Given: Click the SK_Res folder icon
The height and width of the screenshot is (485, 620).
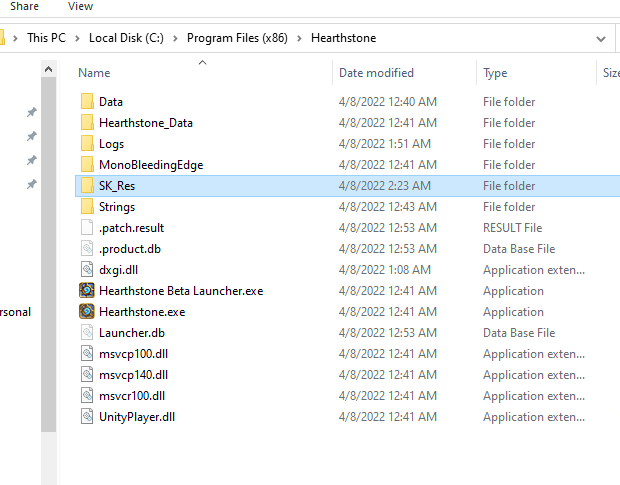Looking at the screenshot, I should [87, 186].
